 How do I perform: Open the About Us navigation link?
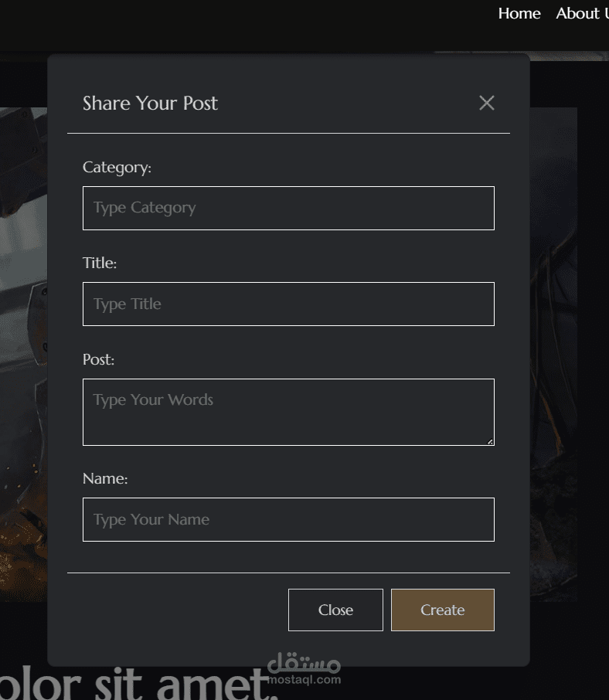pos(581,13)
